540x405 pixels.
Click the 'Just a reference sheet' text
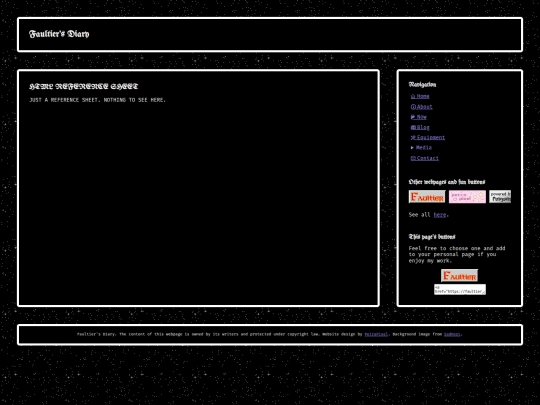tap(97, 100)
